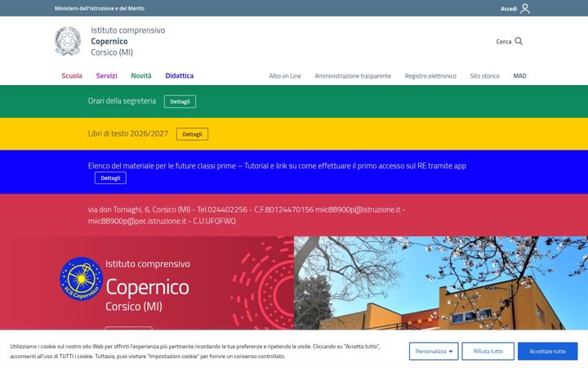Image resolution: width=588 pixels, height=368 pixels.
Task: Click Corsico (MI) text in hero banner
Action: pos(133,307)
